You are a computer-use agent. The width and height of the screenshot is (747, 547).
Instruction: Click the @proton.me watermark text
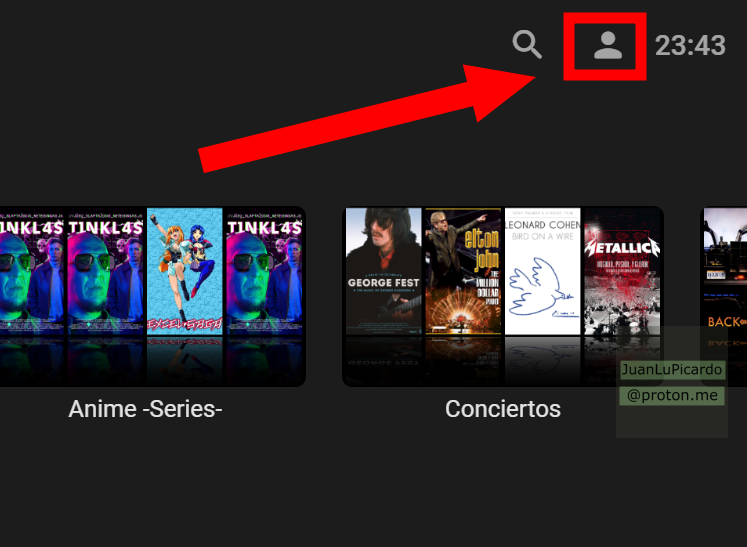pos(672,395)
